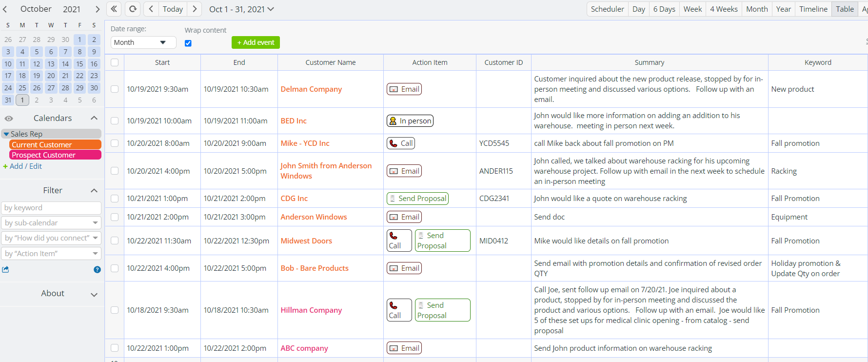The width and height of the screenshot is (868, 362).
Task: Open the blue help question icon
Action: coord(97,269)
